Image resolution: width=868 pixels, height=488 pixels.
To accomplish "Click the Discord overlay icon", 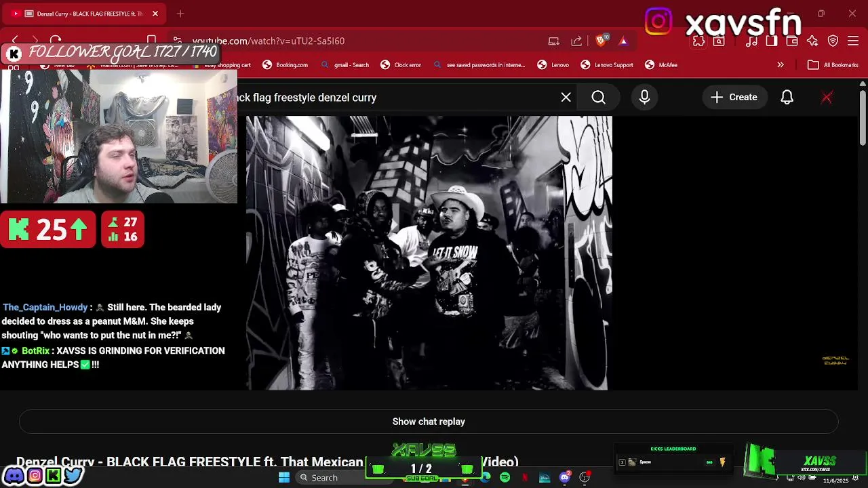I will point(14,476).
